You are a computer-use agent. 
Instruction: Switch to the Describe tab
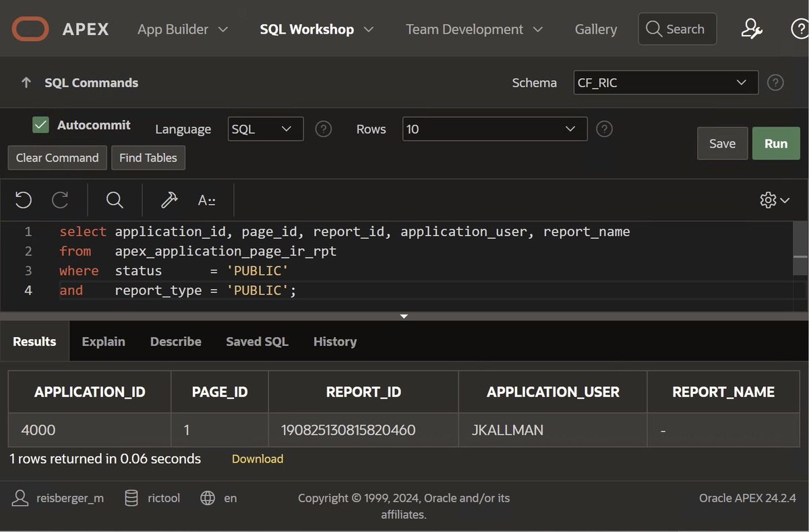tap(175, 341)
